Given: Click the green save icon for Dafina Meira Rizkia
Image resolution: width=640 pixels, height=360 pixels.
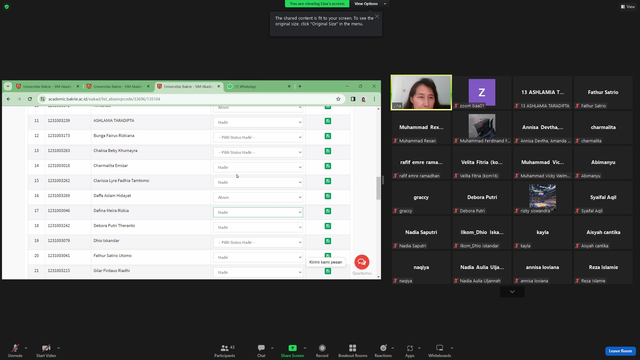Looking at the screenshot, I should pyautogui.click(x=328, y=211).
